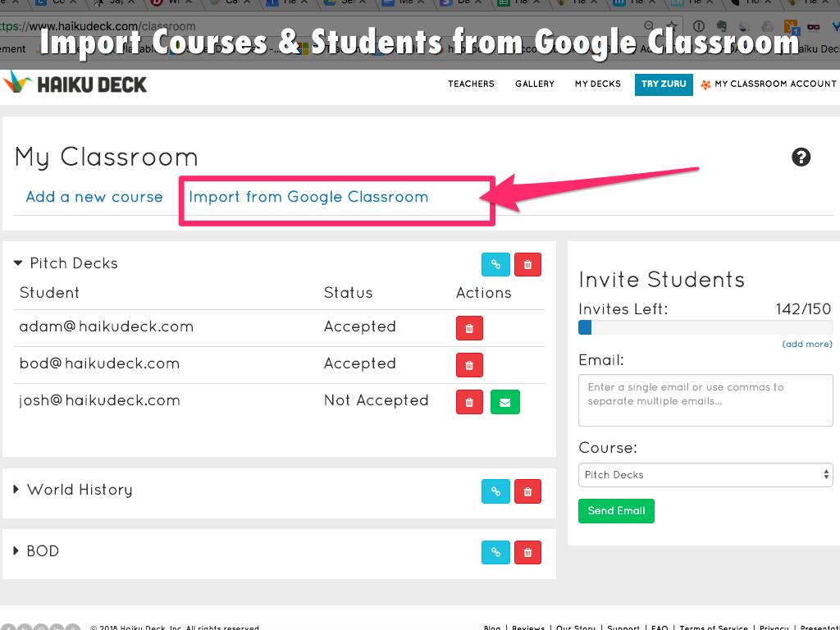Click the World History link icon
This screenshot has height=630, width=840.
tap(495, 491)
